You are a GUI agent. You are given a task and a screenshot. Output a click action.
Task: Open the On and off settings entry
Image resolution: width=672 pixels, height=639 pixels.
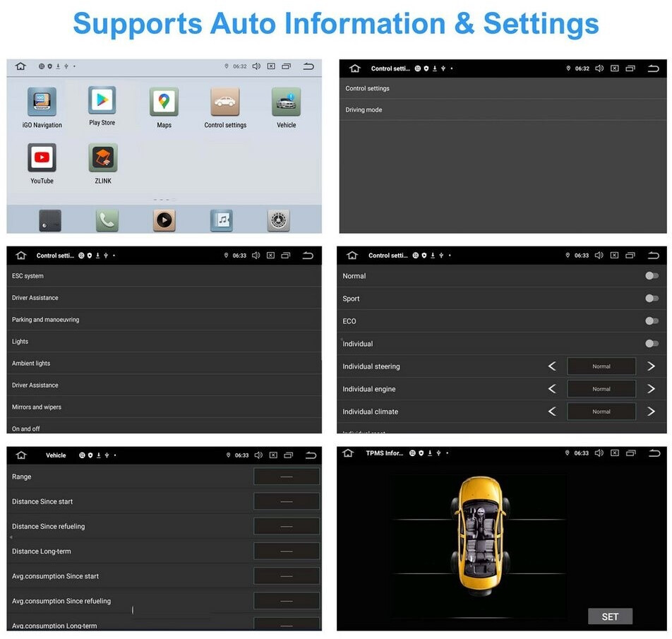pos(164,427)
